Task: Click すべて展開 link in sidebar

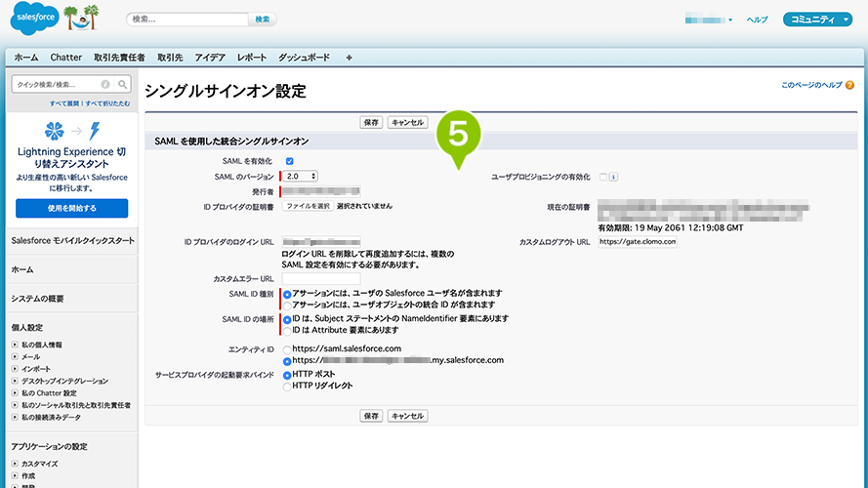Action: 64,103
